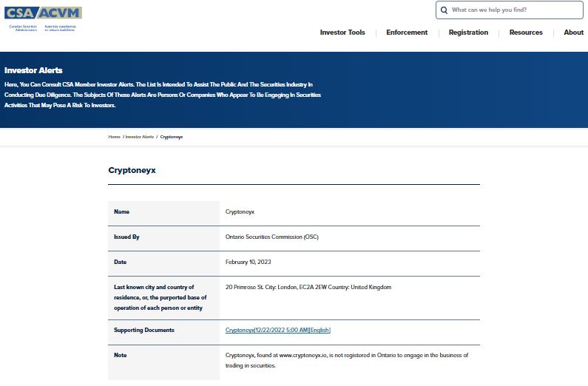Click the 20 Primrose St. London address text

tap(308, 287)
